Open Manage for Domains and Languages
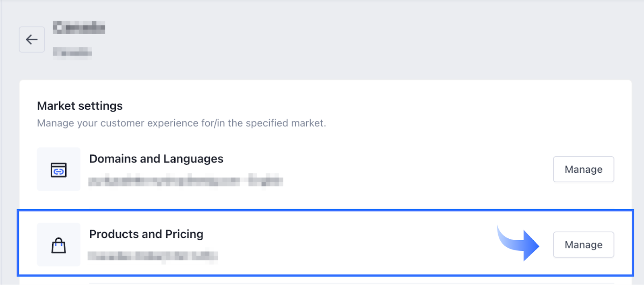The width and height of the screenshot is (644, 285). coord(583,169)
